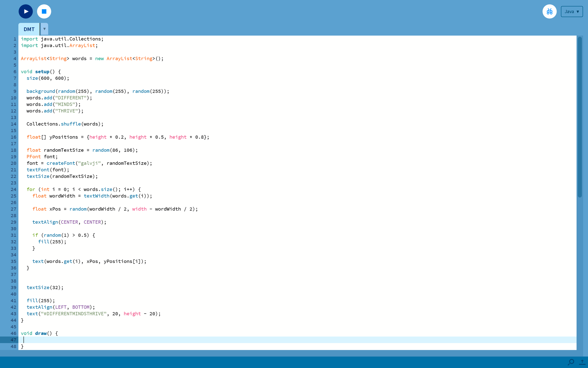Click the background(random(255)...) line

98,91
